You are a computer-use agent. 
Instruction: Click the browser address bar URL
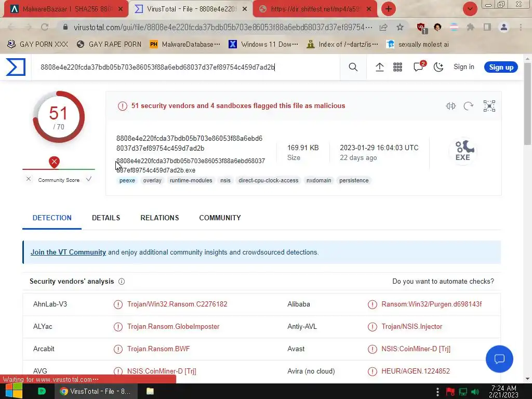tap(223, 27)
